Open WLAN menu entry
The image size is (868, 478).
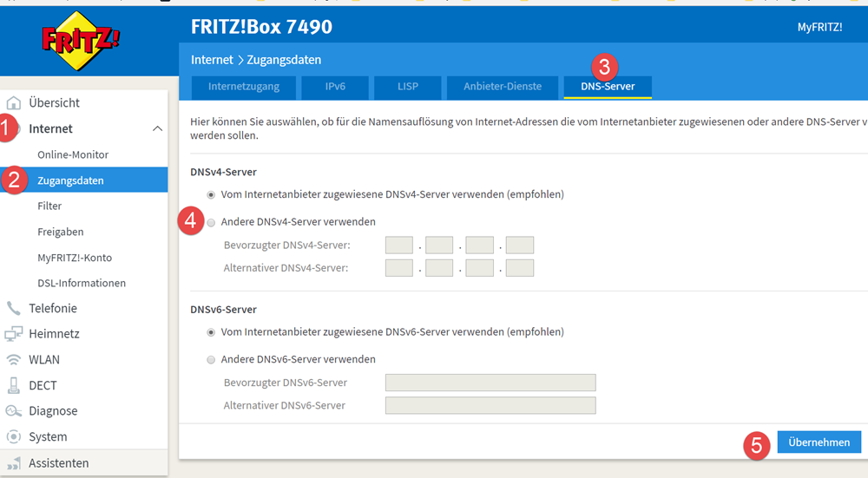coord(44,360)
